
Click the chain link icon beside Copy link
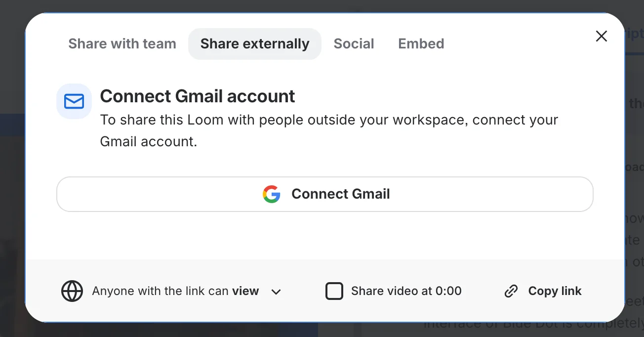click(511, 291)
